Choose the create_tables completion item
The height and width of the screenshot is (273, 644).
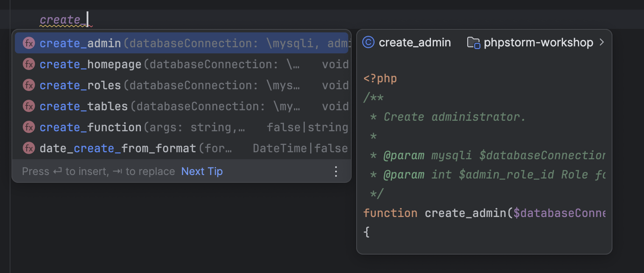tap(83, 106)
